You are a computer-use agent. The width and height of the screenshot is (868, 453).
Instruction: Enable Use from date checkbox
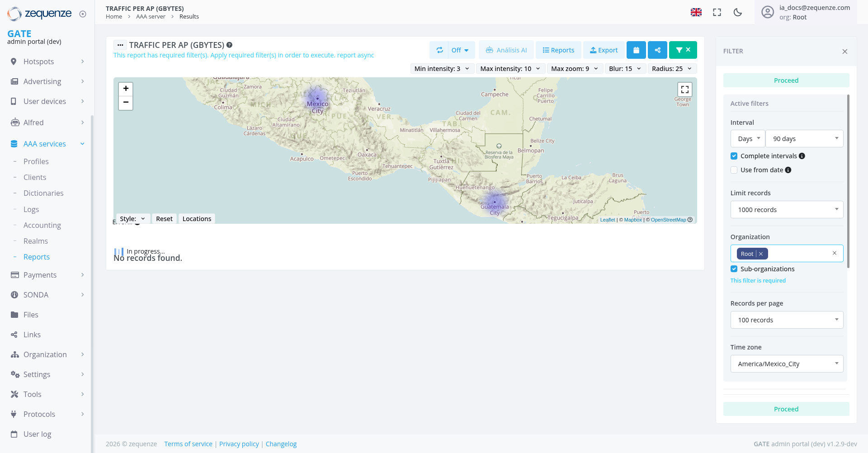(734, 170)
